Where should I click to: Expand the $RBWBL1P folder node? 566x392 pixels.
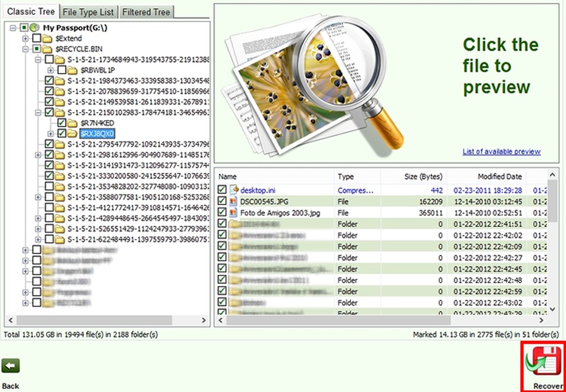tap(50, 70)
